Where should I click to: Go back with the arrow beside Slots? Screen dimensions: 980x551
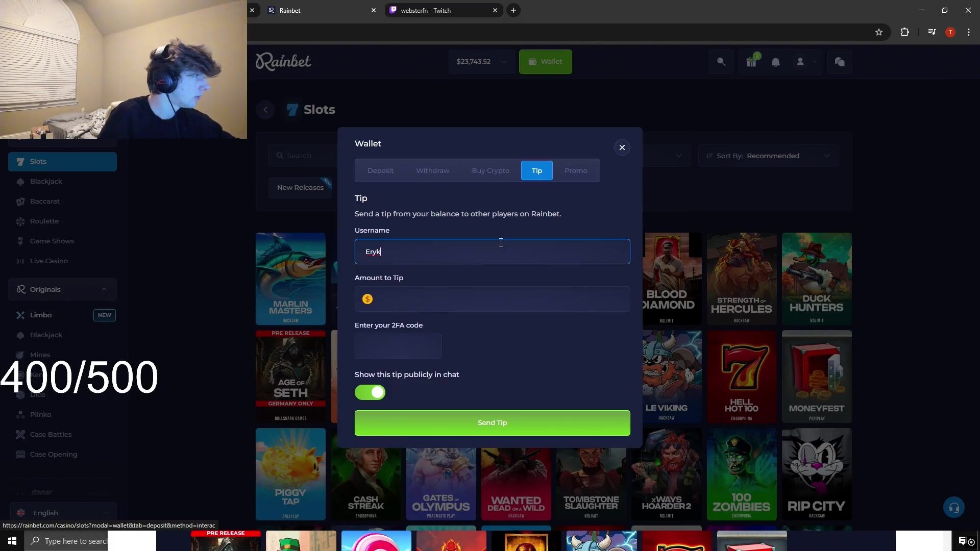point(265,110)
